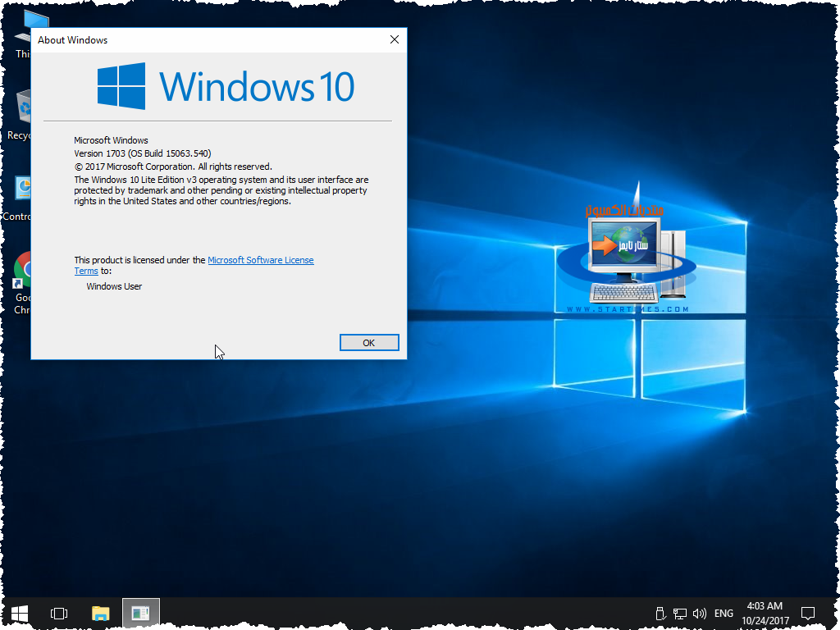Launch File Explorer from taskbar
The height and width of the screenshot is (630, 840).
tap(100, 614)
